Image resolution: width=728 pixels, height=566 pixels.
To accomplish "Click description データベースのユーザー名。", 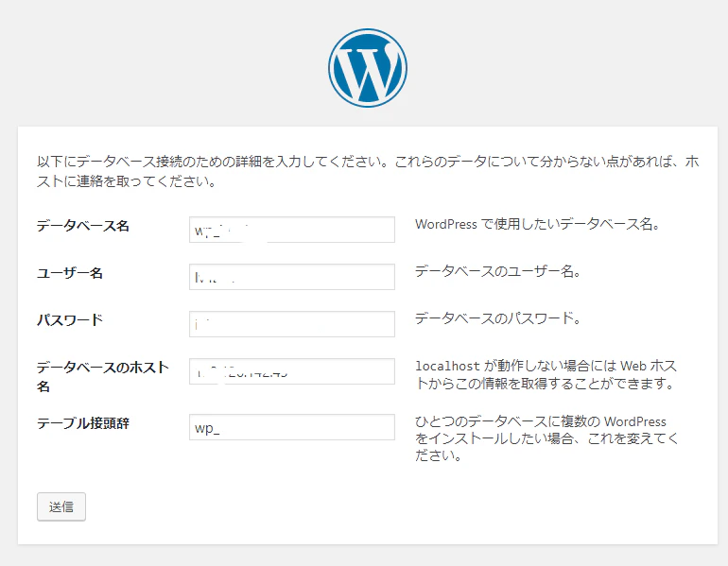I will (497, 271).
